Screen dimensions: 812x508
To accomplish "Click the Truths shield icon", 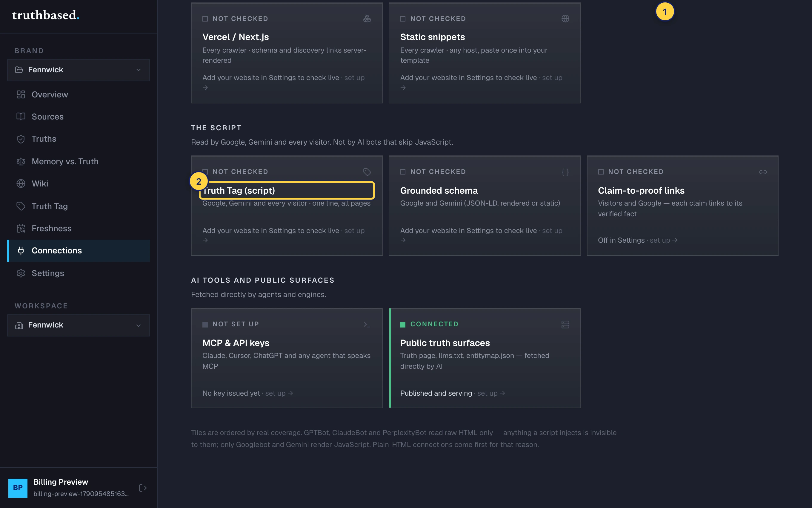I will [x=21, y=139].
